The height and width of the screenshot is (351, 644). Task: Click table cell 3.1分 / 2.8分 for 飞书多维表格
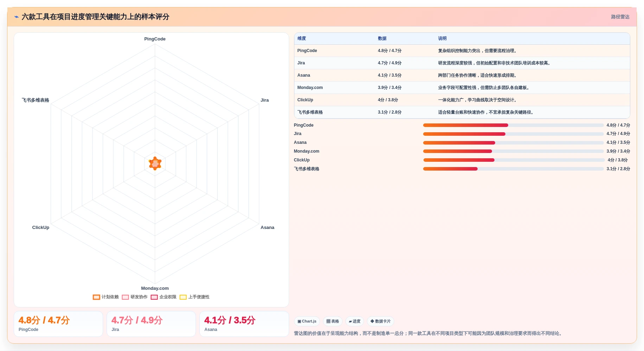[x=390, y=112]
